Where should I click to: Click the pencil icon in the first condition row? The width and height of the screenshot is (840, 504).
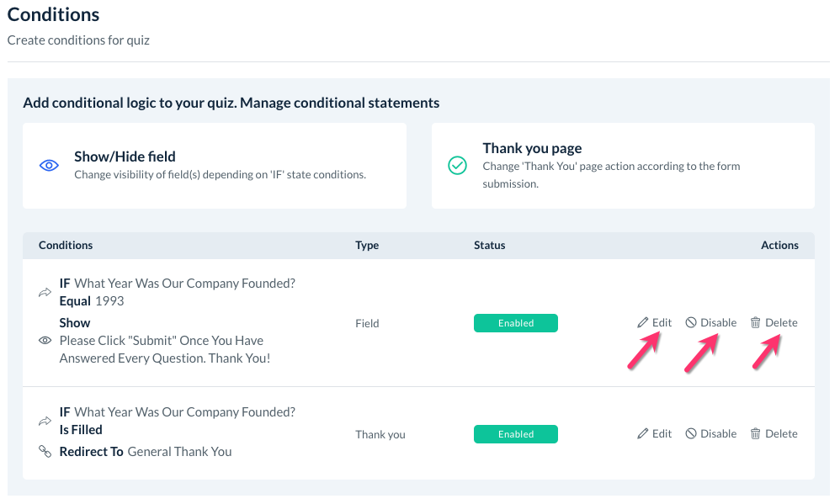[643, 323]
